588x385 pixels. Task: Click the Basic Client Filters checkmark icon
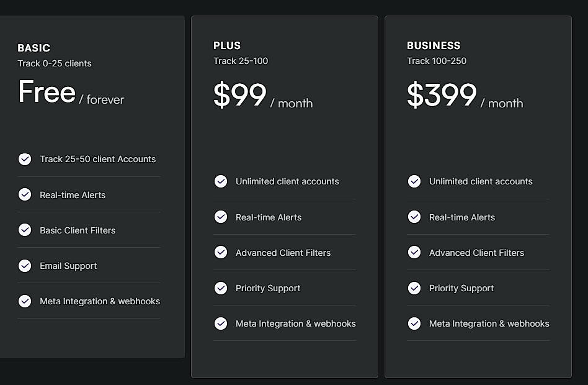pyautogui.click(x=25, y=230)
